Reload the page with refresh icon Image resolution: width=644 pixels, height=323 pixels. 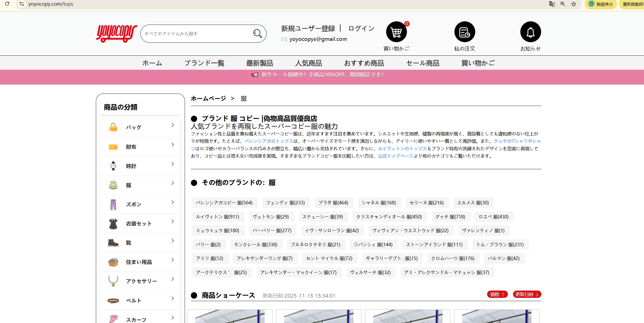pos(7,4)
